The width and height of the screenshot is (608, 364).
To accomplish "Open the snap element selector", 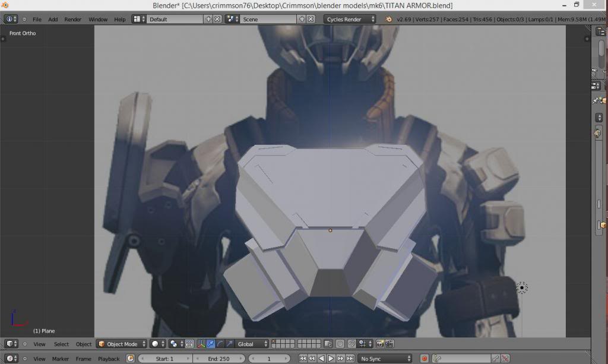I will coord(365,344).
